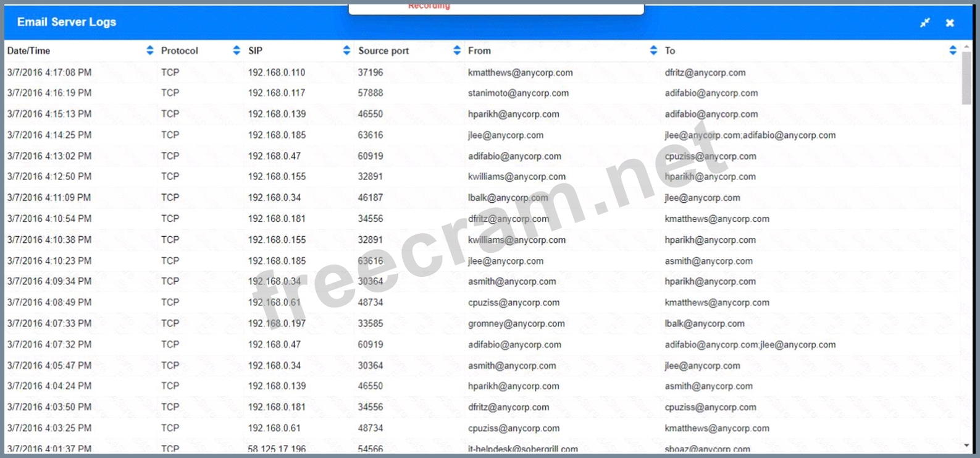980x458 pixels.
Task: Sort the Date/Time column using its arrows
Action: pos(149,51)
